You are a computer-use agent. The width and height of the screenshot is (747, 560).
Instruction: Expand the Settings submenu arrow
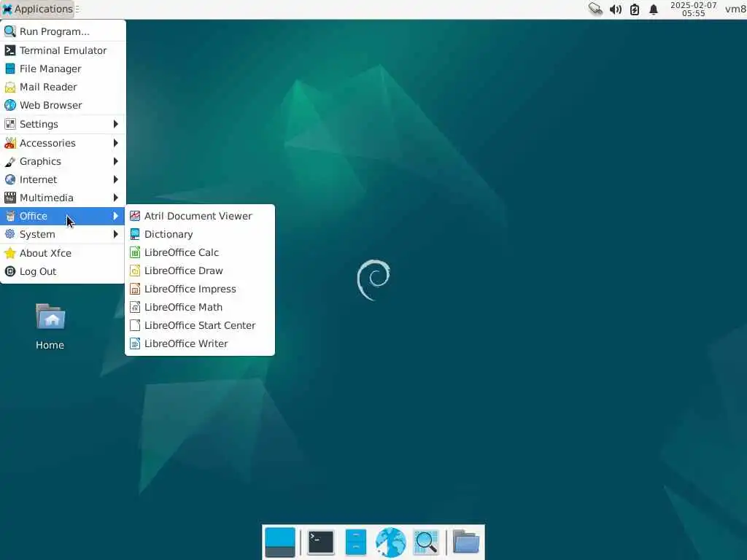115,124
